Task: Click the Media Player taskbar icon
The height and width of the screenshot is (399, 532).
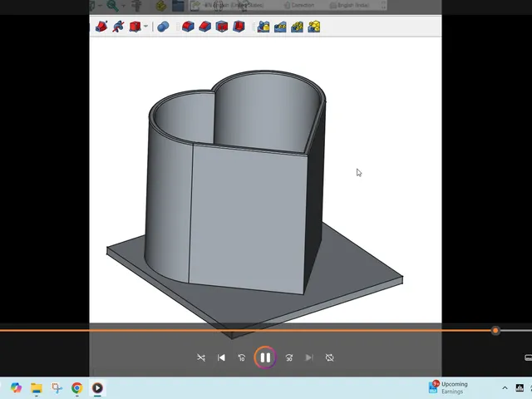Action: pyautogui.click(x=97, y=387)
